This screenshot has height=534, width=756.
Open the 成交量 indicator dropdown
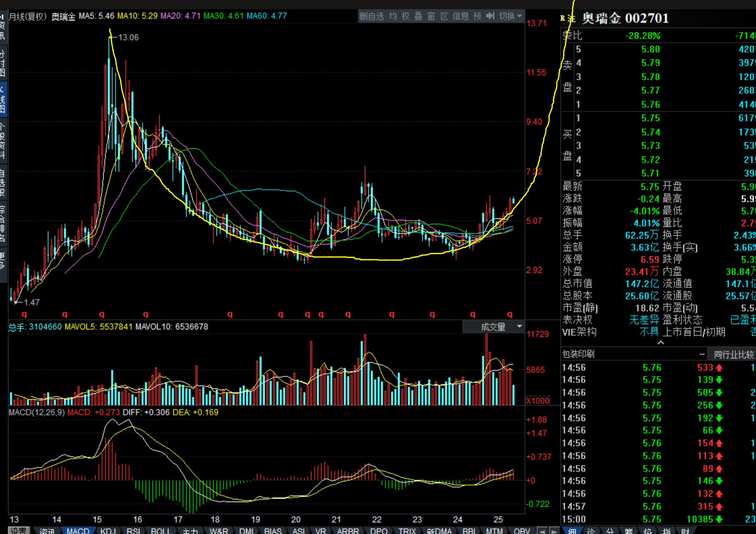click(x=494, y=327)
